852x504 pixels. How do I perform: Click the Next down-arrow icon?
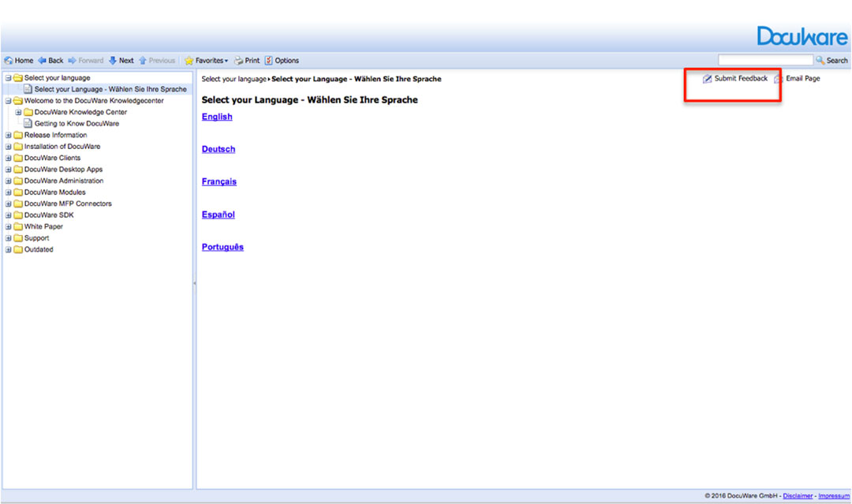coord(113,60)
